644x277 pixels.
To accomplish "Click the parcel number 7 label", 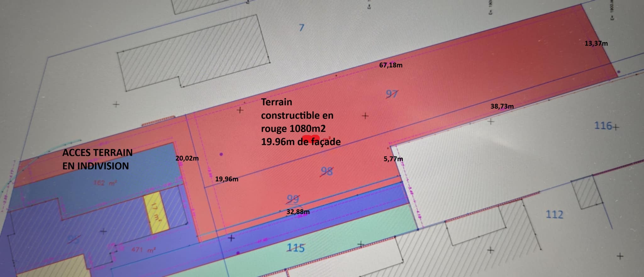I will pos(302,28).
